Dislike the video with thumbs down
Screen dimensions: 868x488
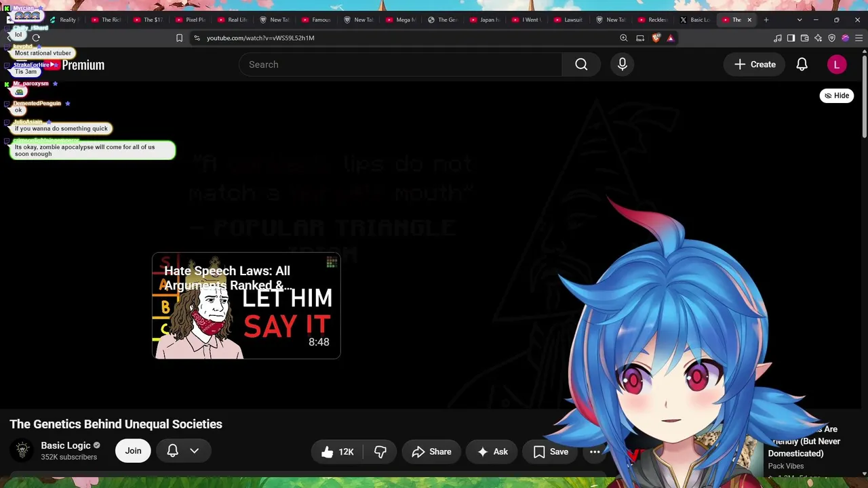[380, 452]
